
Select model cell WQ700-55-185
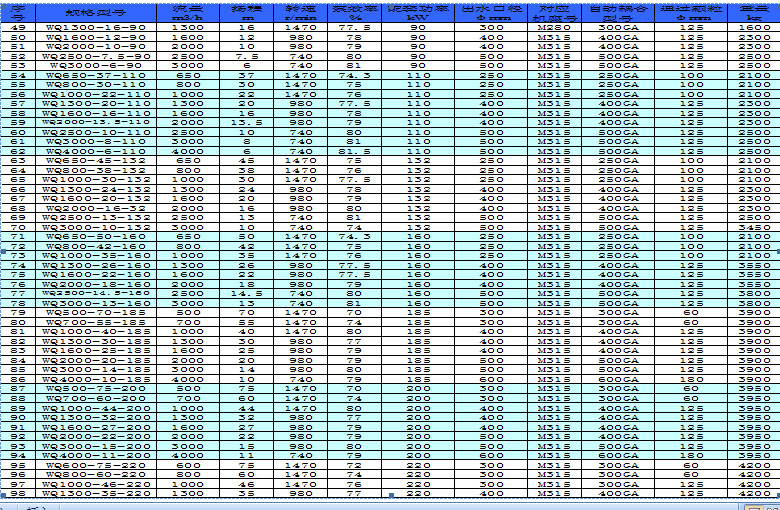[x=96, y=322]
